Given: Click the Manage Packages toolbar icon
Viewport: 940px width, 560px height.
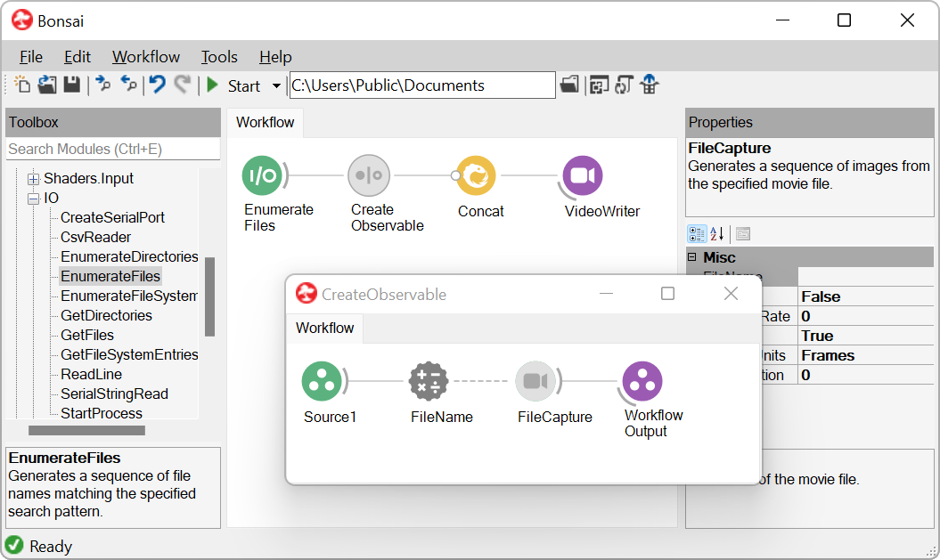Looking at the screenshot, I should click(x=650, y=85).
